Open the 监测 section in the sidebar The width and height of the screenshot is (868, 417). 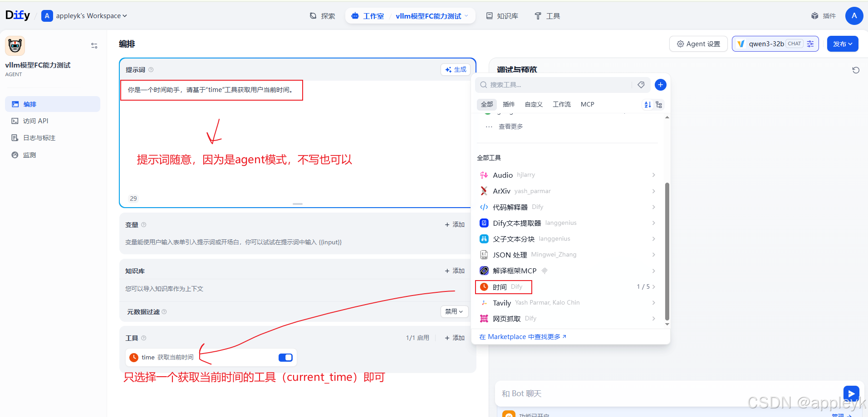tap(29, 155)
